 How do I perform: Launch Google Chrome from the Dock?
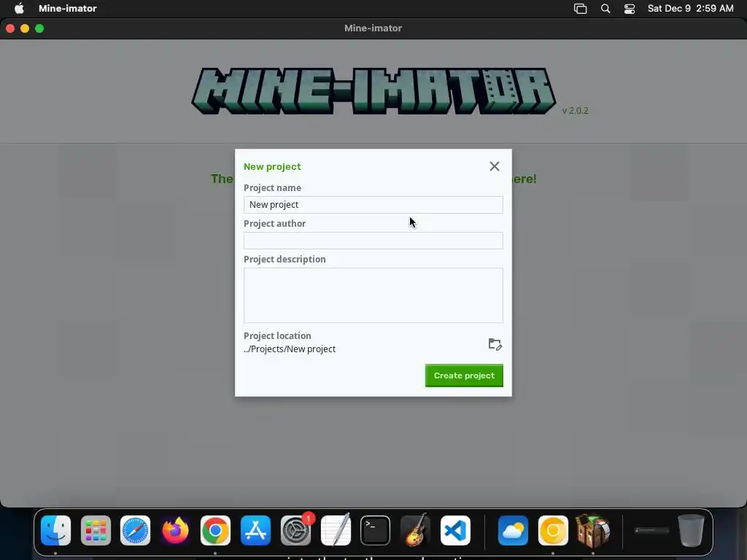point(215,530)
